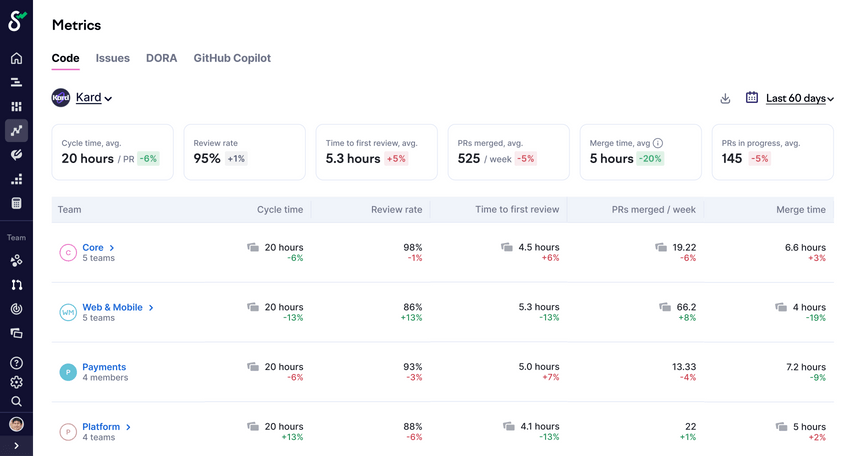Screen dimensions: 868x456
Task: Sort by Review rate column header
Action: click(396, 210)
